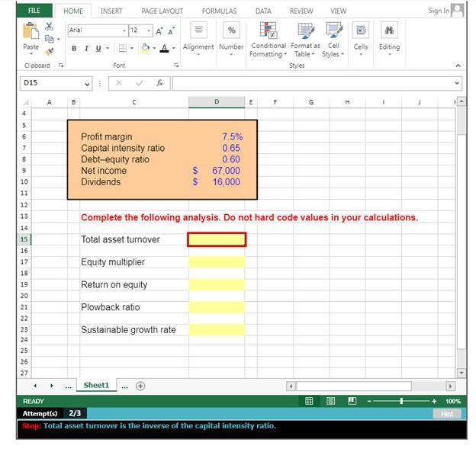Click the previous sheet arrow
This screenshot has height=452, width=476.
click(x=35, y=386)
